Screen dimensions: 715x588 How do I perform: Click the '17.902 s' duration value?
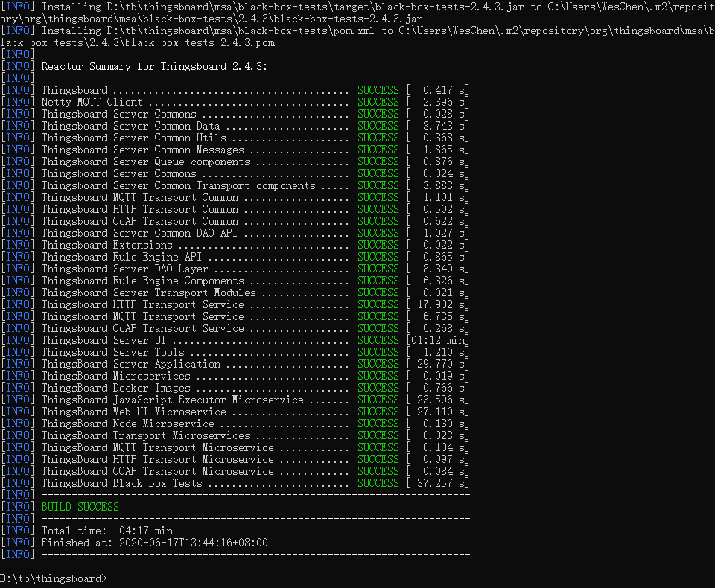[x=441, y=304]
